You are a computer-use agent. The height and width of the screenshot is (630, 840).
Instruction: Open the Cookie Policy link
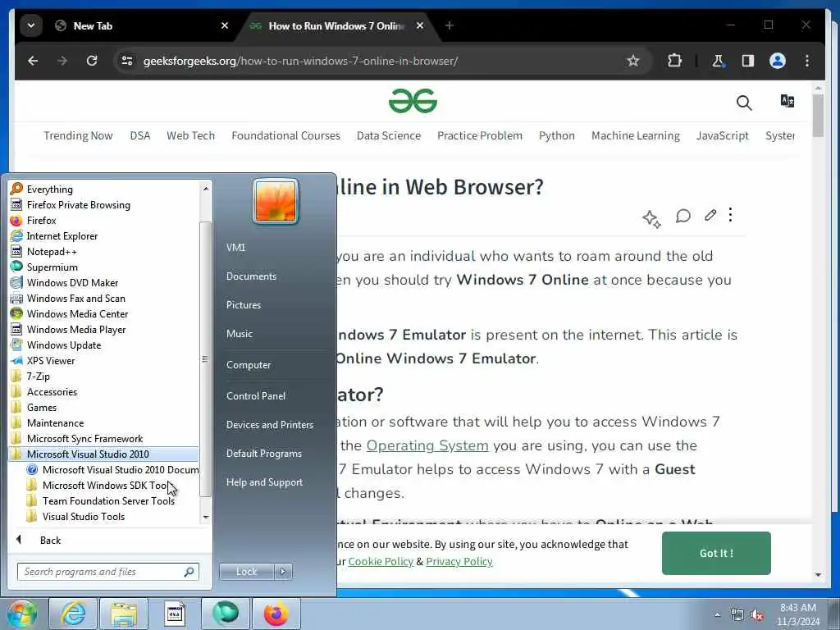pyautogui.click(x=381, y=561)
